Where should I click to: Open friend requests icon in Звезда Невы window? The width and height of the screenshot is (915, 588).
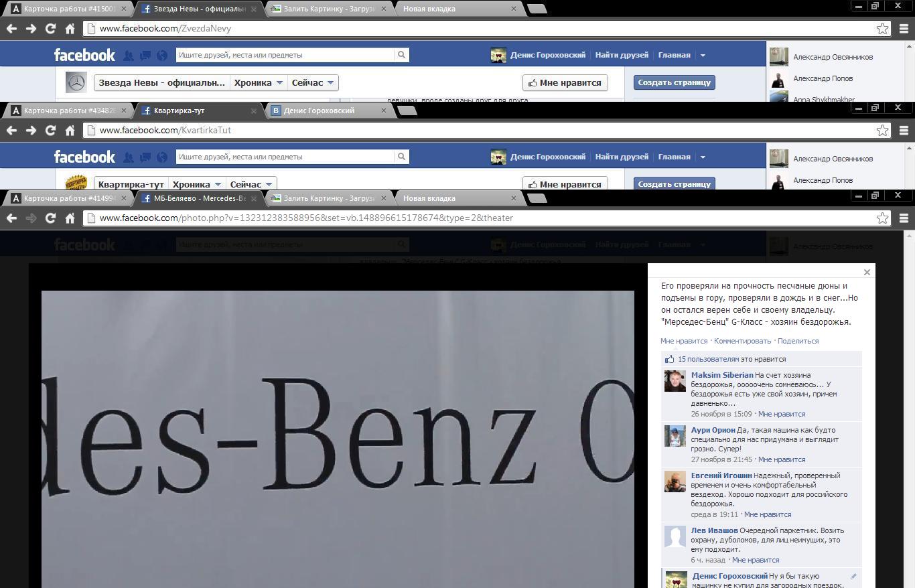point(128,55)
